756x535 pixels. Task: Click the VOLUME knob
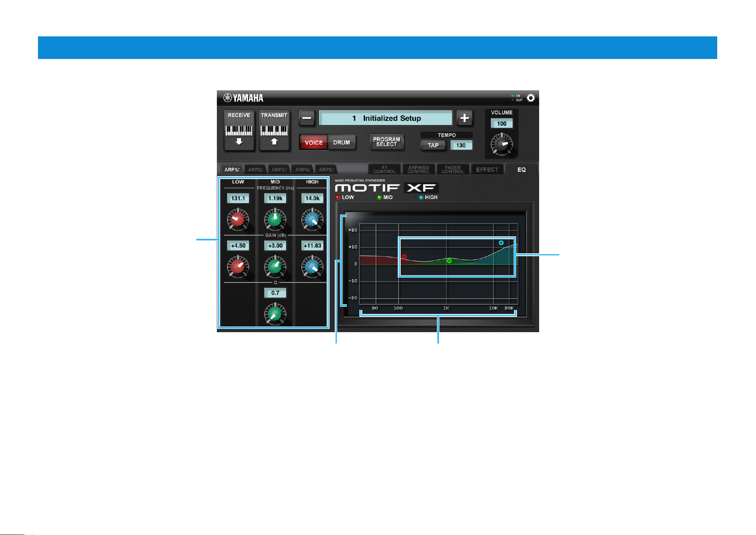click(x=502, y=144)
